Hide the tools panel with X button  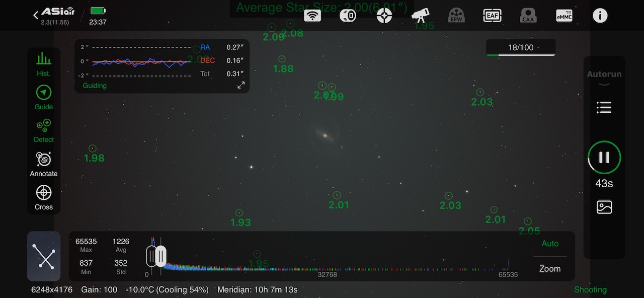coord(44,256)
